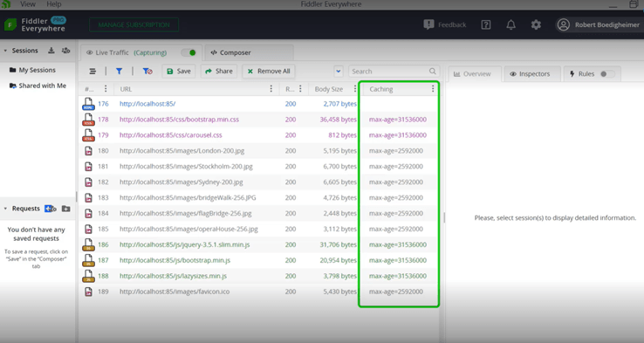Toggle Live Traffic capturing switch

[189, 52]
